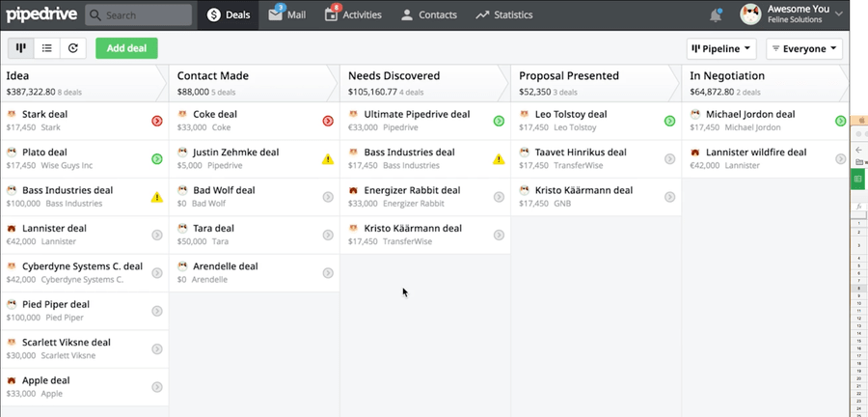868x417 pixels.
Task: Open the Taavet Hinrikus deal card
Action: click(x=596, y=159)
